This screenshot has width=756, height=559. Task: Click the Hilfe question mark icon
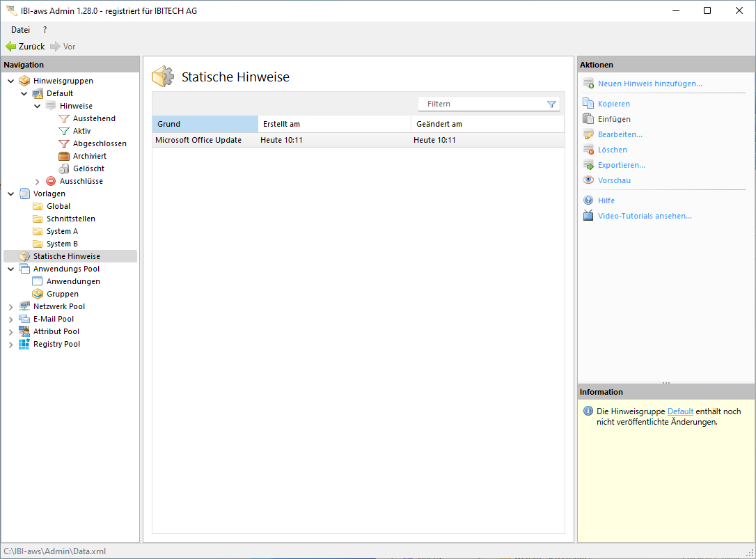[x=588, y=200]
